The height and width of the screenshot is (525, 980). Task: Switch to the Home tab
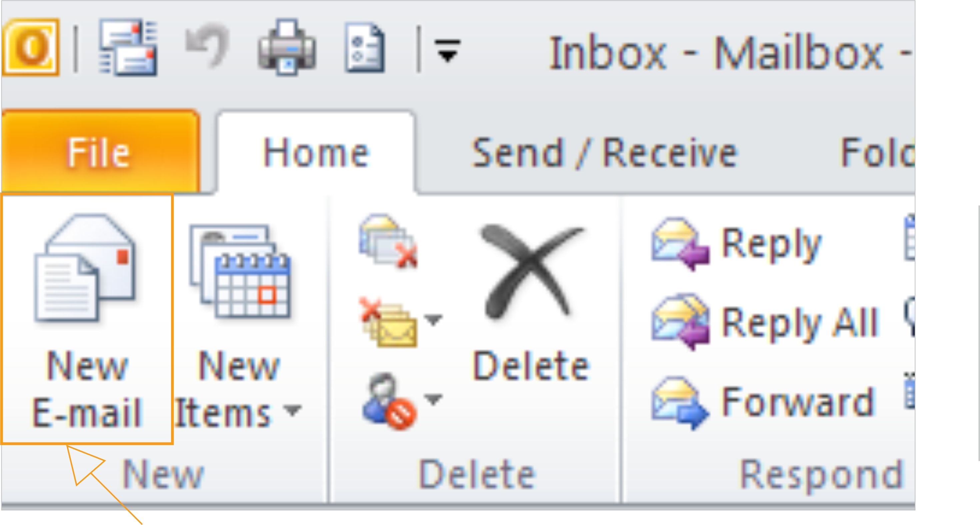point(316,153)
